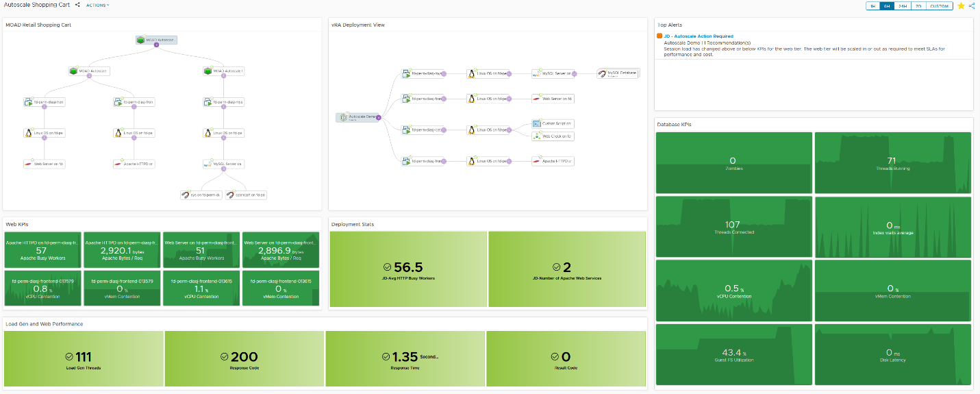980x394 pixels.
Task: Select Linux OS node above MySQL Server in MOAD panel
Action: click(223, 133)
